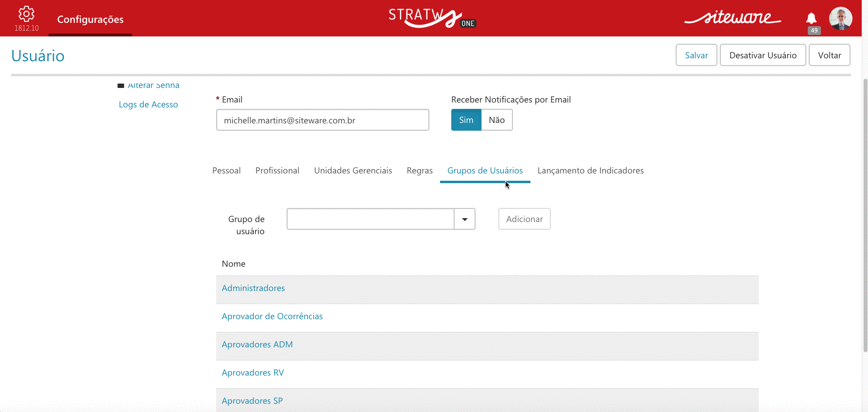The height and width of the screenshot is (412, 868).
Task: Open the Aprovadores ADM group link
Action: click(x=257, y=344)
